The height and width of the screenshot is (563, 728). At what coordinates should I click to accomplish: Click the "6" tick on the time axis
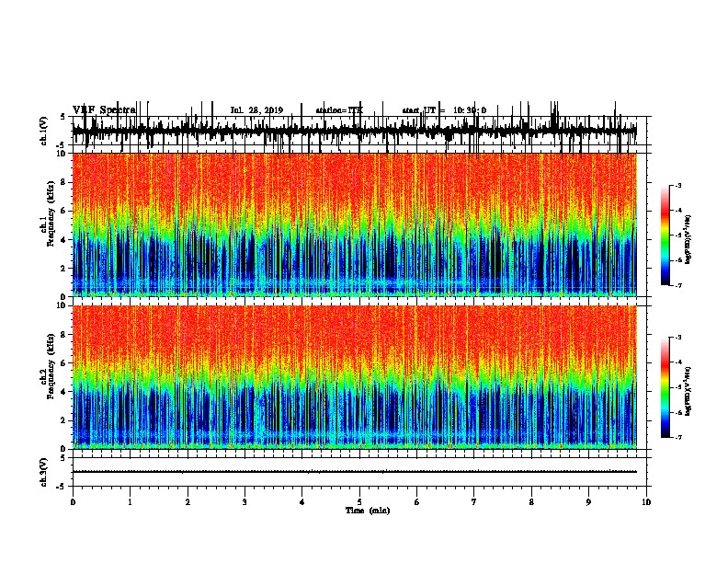417,502
